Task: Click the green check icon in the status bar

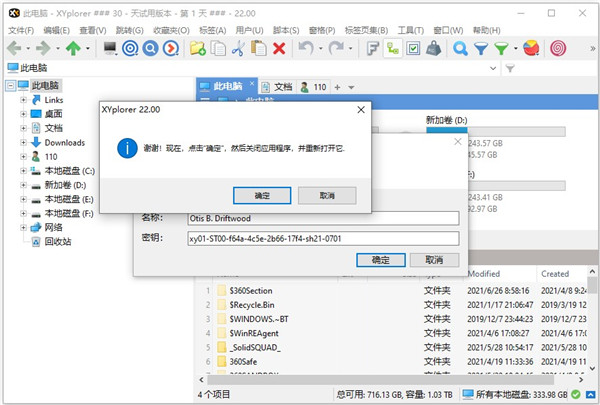Action: pyautogui.click(x=576, y=394)
